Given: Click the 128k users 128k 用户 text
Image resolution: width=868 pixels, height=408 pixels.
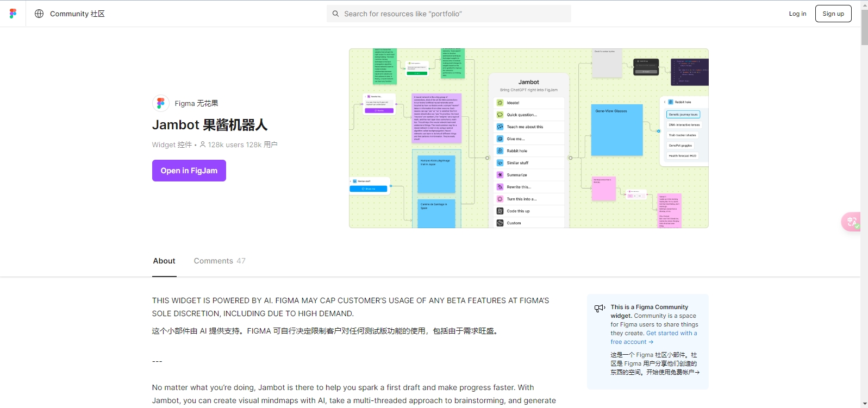Looking at the screenshot, I should 243,145.
